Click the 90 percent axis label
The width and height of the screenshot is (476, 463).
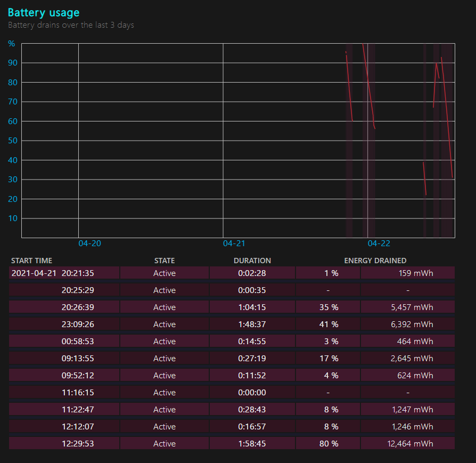pyautogui.click(x=13, y=63)
